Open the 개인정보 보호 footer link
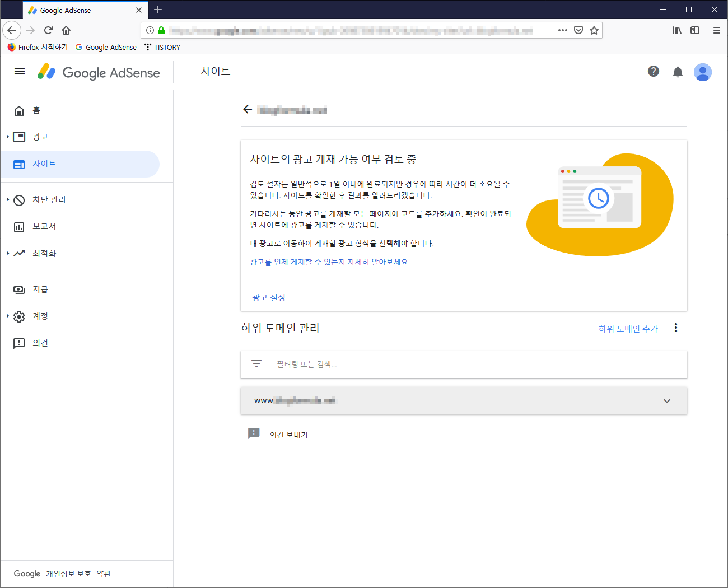This screenshot has width=728, height=588. 68,574
